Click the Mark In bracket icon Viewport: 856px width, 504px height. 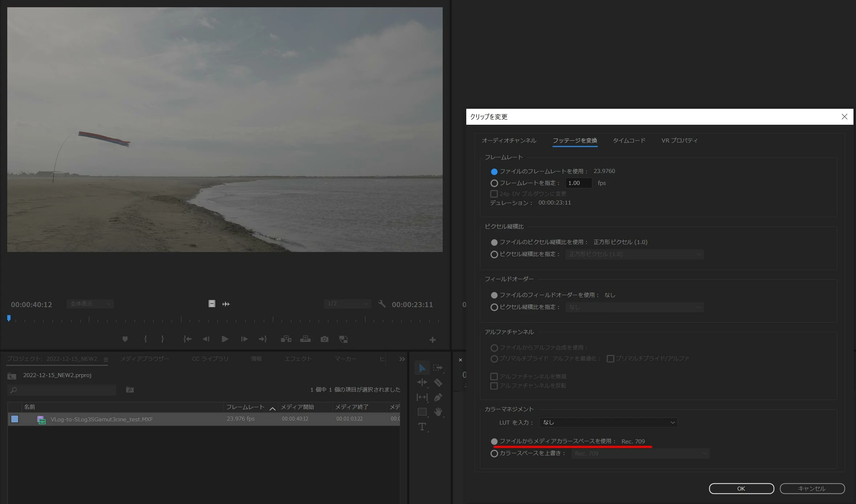click(x=145, y=339)
